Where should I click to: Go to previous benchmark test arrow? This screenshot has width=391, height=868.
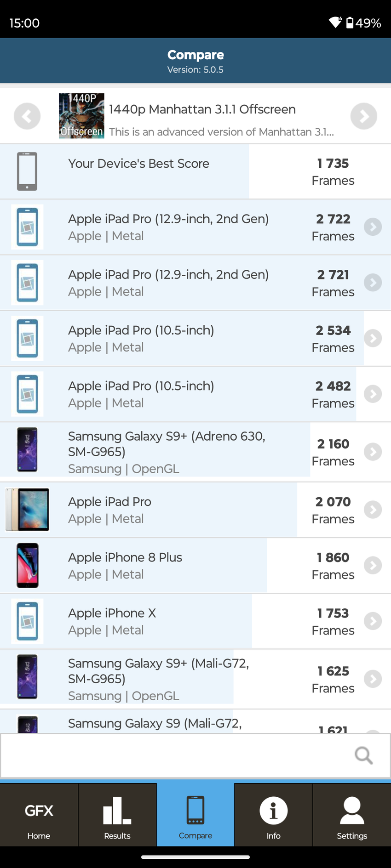tap(27, 116)
